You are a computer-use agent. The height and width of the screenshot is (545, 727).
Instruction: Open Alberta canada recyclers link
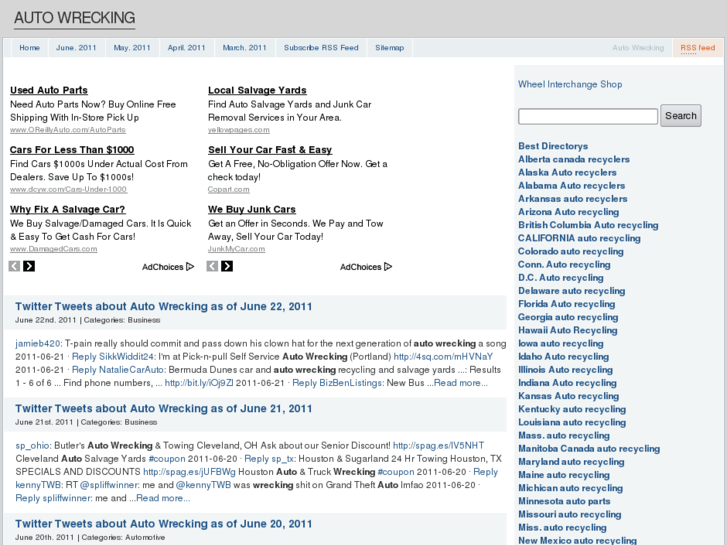pyautogui.click(x=574, y=159)
